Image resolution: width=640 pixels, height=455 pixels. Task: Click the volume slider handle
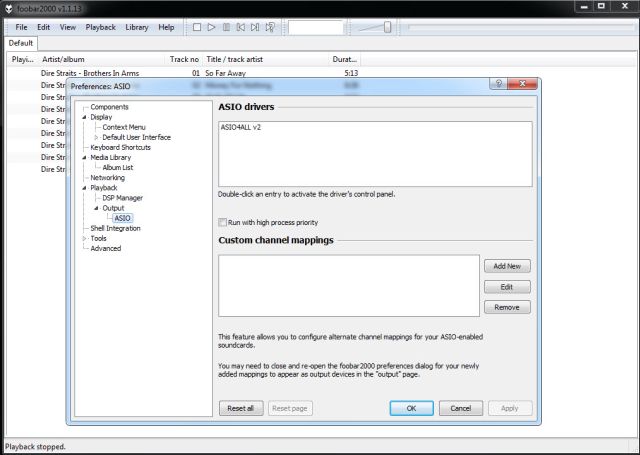click(387, 27)
